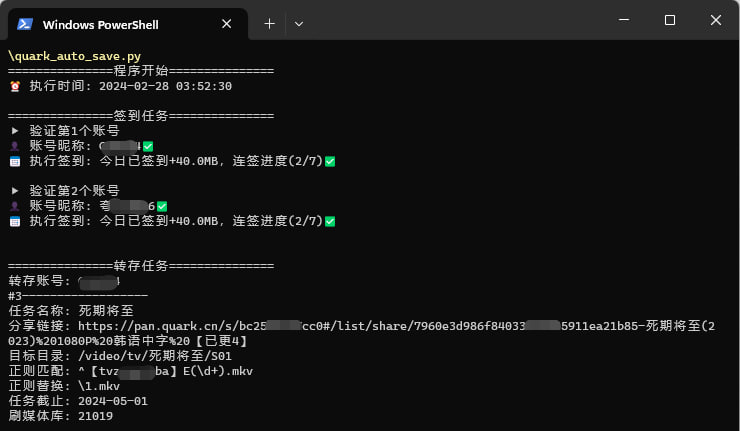Close the Windows PowerShell tab
Viewport: 740px width, 431px height.
227,24
